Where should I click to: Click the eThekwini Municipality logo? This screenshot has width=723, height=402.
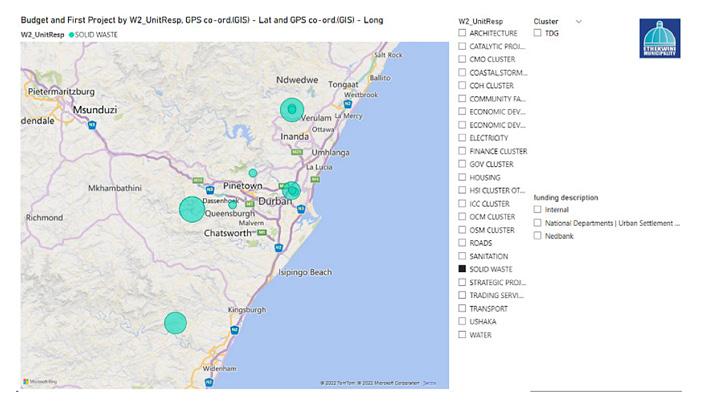pyautogui.click(x=660, y=38)
